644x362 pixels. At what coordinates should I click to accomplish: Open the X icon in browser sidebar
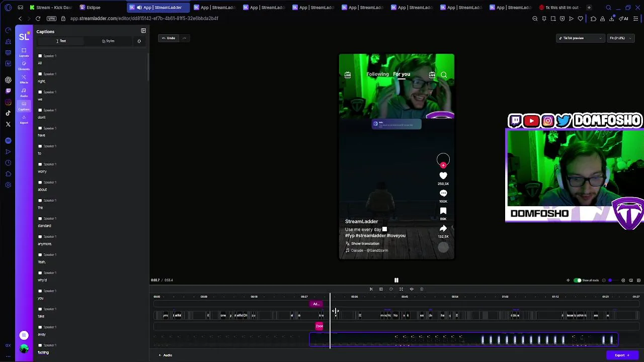coord(8,124)
